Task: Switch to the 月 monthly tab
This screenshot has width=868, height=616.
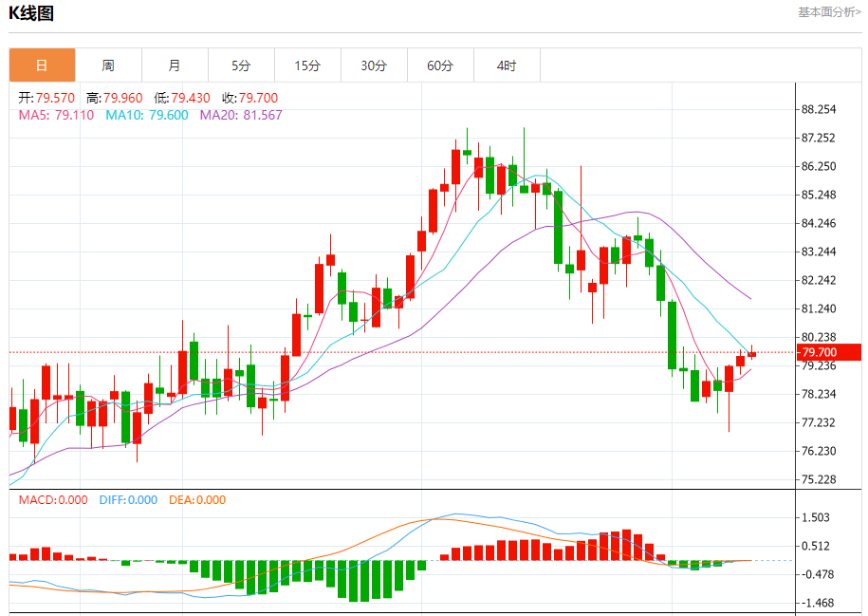Action: tap(175, 65)
